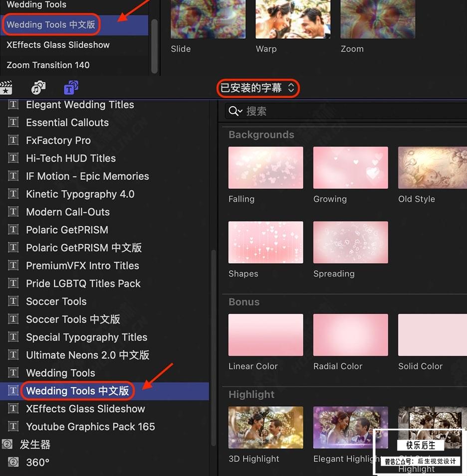This screenshot has height=476, width=467.
Task: Click the search magnifier icon
Action: point(235,111)
